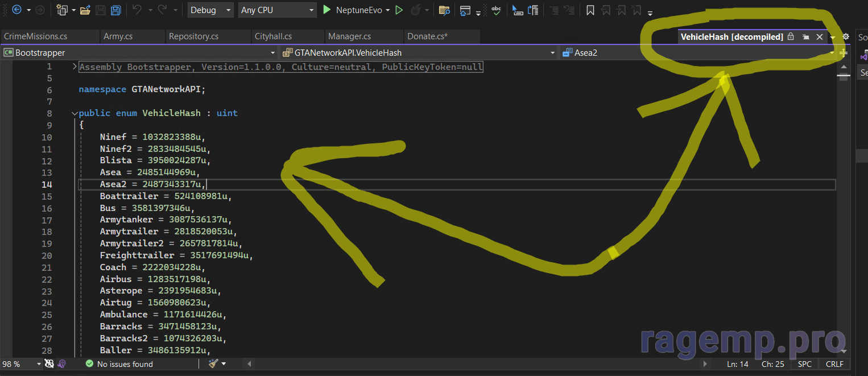Click the CRLF line ending indicator
Image resolution: width=868 pixels, height=376 pixels.
(834, 364)
